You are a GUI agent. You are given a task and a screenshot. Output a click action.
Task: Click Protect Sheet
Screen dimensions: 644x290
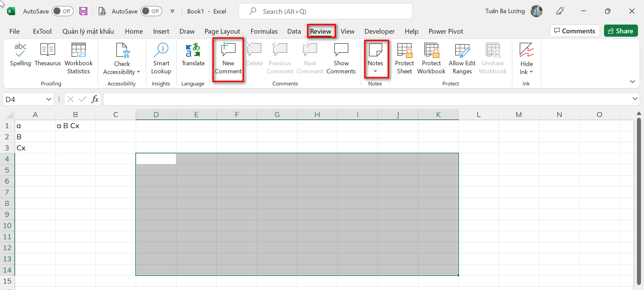404,59
